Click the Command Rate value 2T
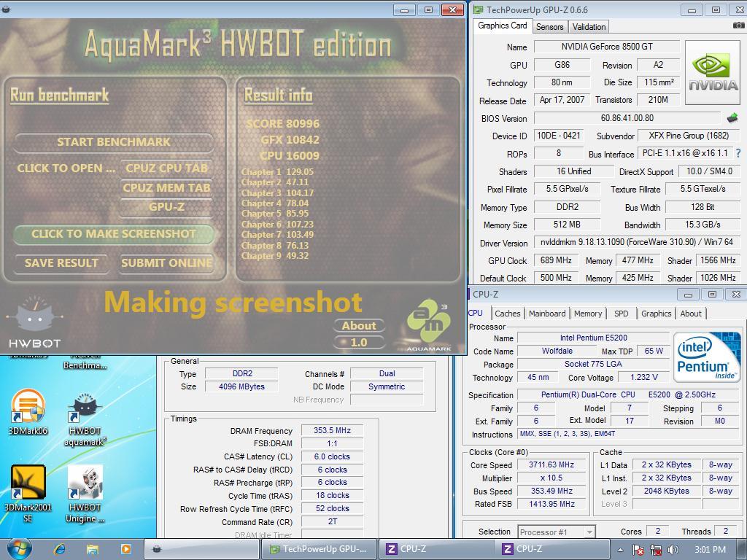The width and height of the screenshot is (747, 560). point(332,522)
